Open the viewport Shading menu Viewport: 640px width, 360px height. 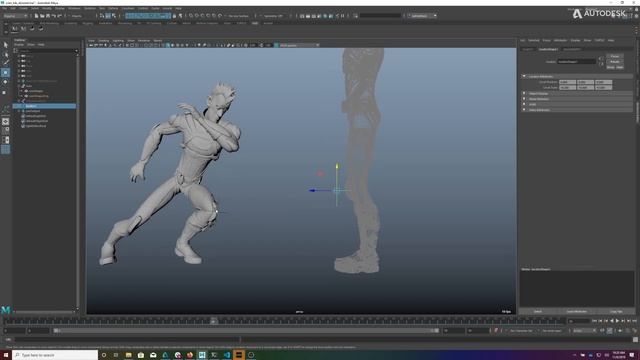coord(104,41)
